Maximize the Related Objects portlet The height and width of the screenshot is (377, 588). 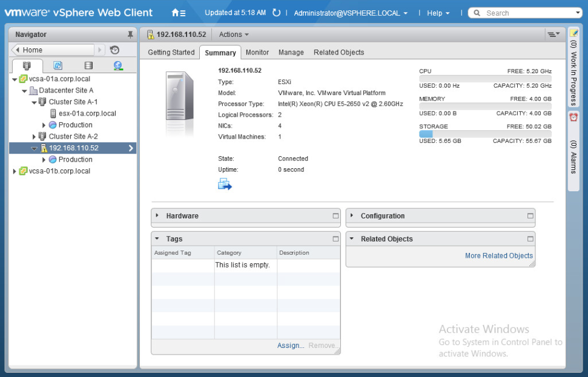[x=530, y=238]
